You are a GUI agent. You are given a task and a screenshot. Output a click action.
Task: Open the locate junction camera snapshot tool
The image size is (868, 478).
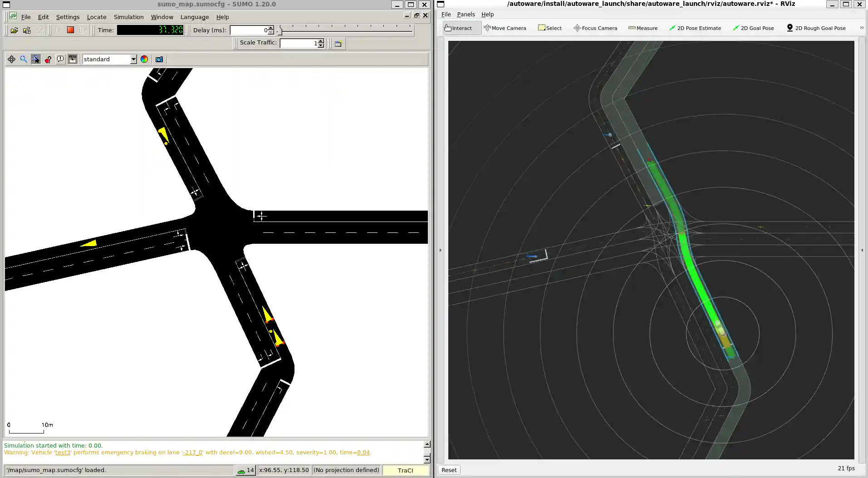[158, 59]
